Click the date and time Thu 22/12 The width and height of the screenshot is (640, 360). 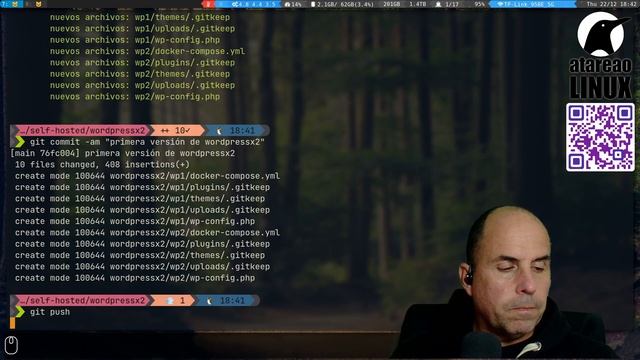pyautogui.click(x=611, y=4)
